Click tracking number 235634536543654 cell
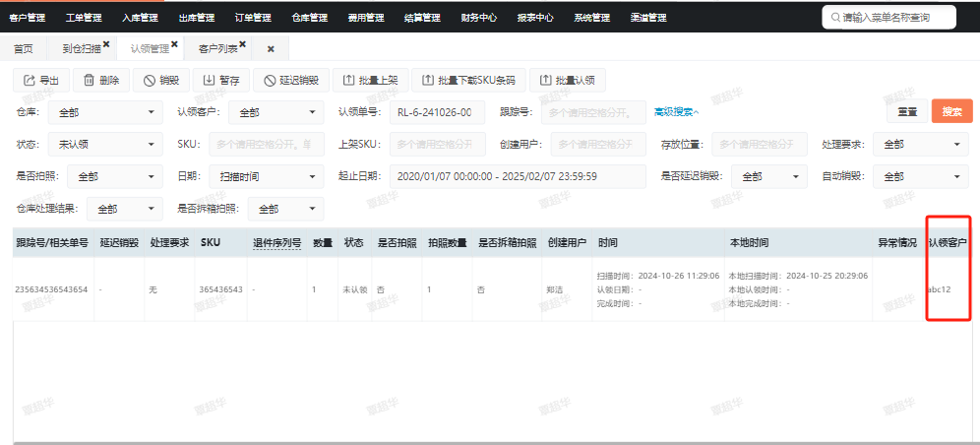Screen dimensions: 980x445 click(x=51, y=290)
